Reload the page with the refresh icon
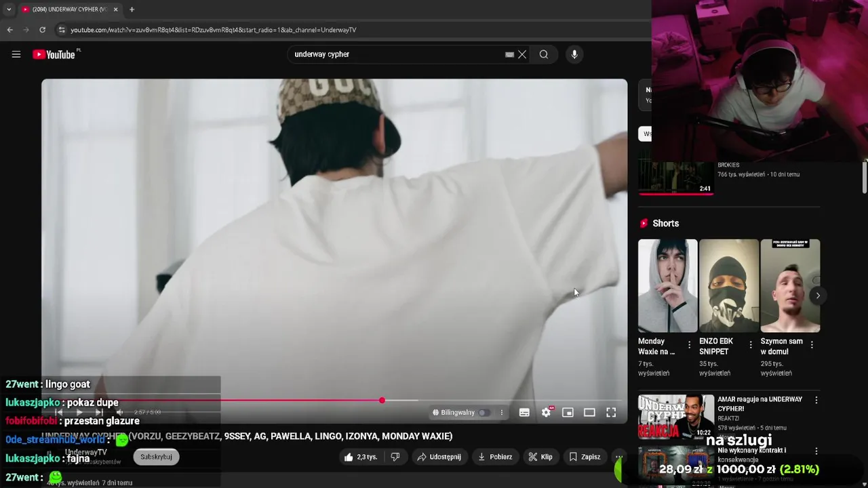 tap(42, 30)
